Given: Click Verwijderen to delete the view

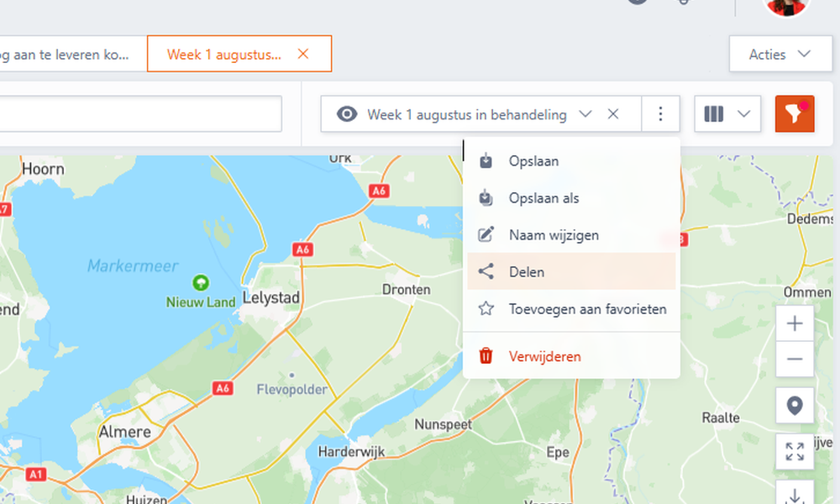Looking at the screenshot, I should tap(571, 356).
